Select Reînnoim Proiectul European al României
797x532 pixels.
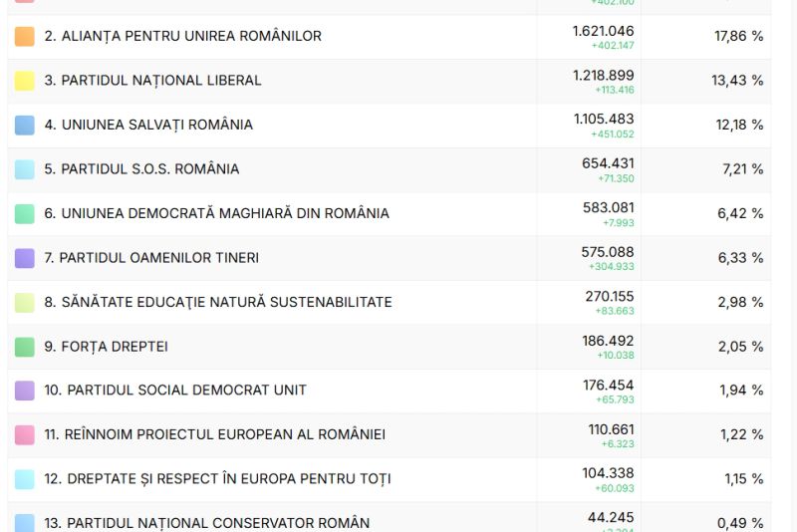[215, 434]
